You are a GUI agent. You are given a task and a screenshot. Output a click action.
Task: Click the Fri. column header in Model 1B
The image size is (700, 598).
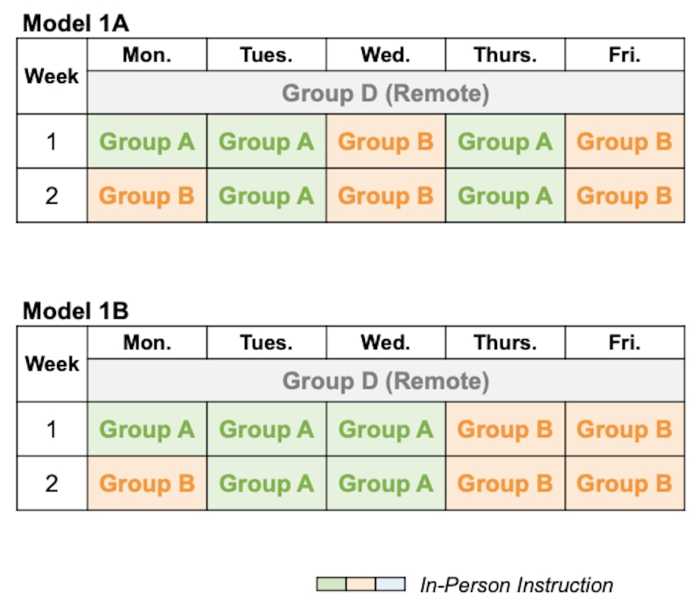tap(624, 343)
